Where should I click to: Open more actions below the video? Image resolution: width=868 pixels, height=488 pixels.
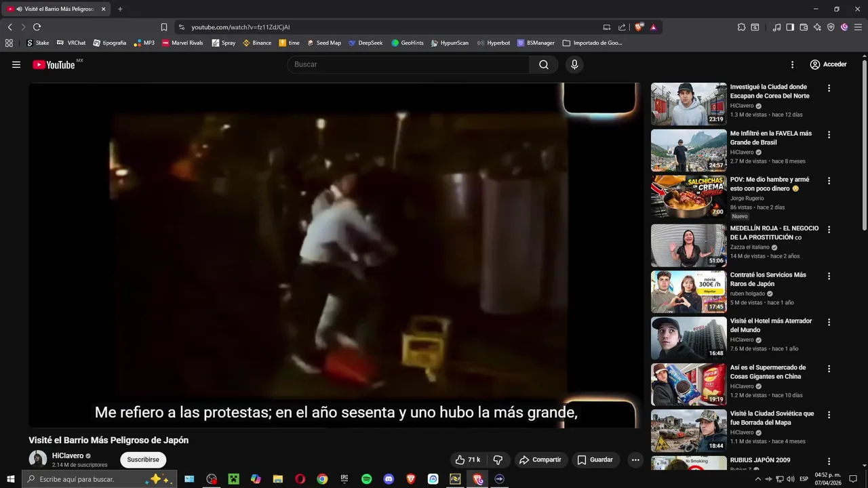point(635,460)
